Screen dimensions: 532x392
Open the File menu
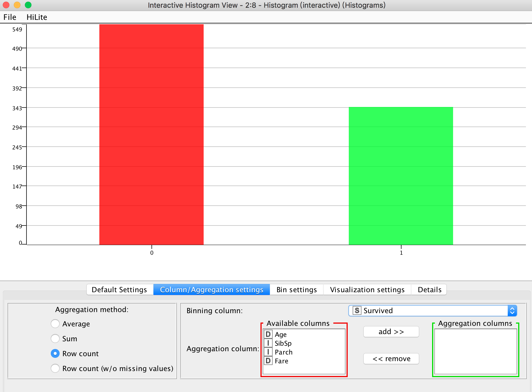pos(10,17)
